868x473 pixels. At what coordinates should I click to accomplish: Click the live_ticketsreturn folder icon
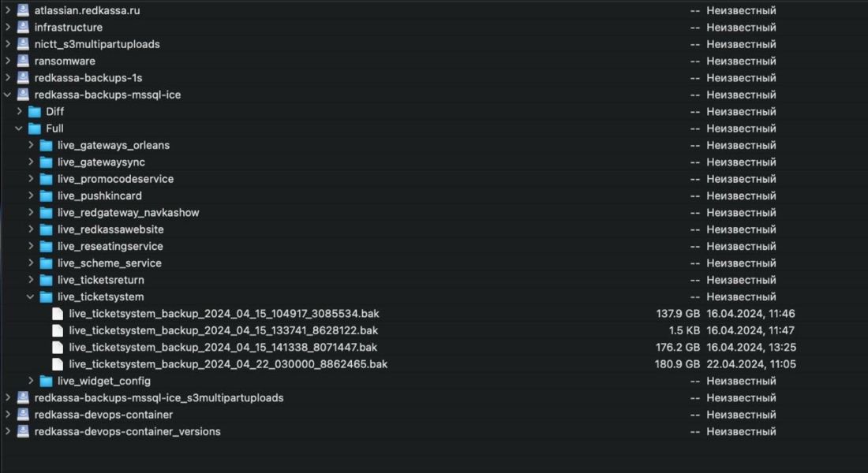[46, 280]
